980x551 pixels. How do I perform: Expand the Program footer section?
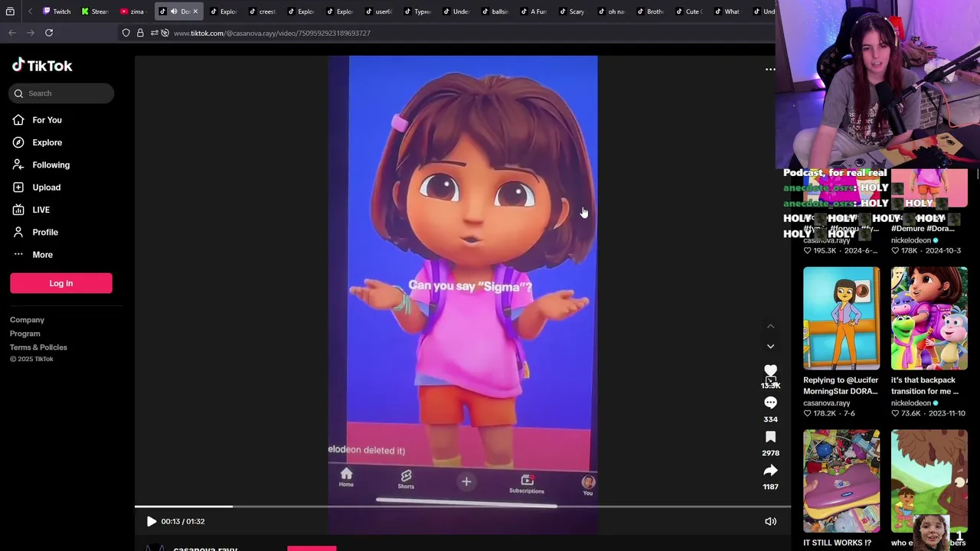pos(24,334)
